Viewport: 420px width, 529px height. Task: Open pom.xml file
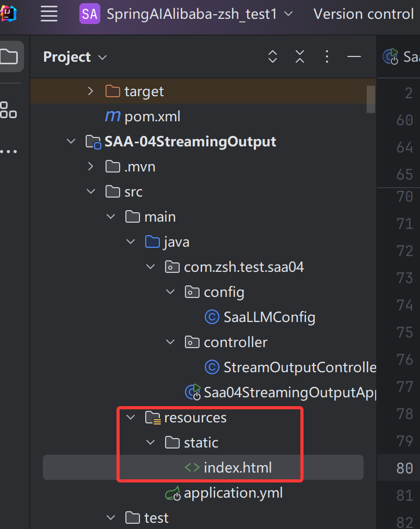153,117
